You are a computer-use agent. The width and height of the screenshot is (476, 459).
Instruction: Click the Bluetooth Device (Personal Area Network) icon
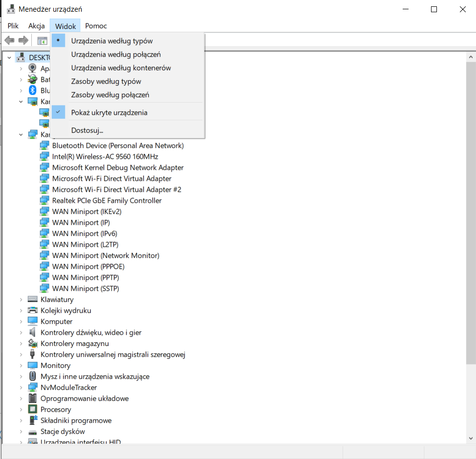[44, 145]
